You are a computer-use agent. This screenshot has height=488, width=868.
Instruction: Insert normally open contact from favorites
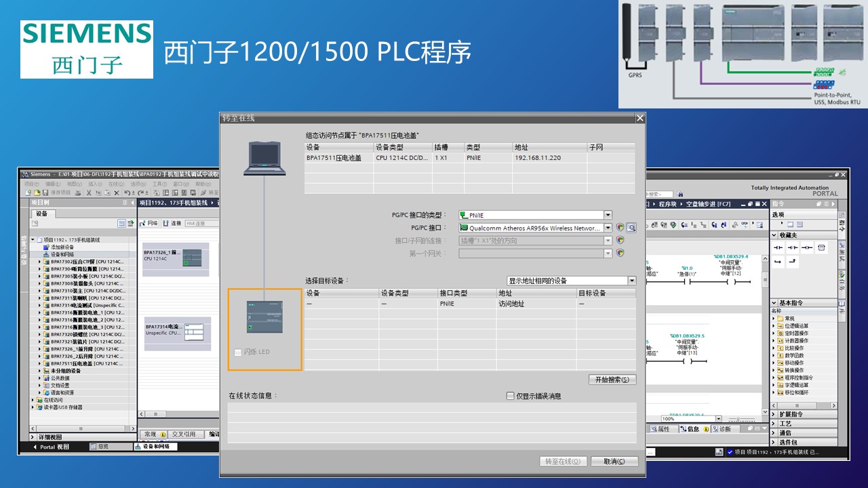point(778,248)
